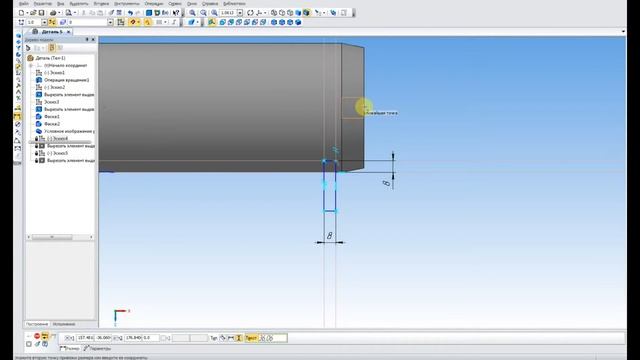The image size is (640, 360).
Task: Close the Деталь 5 document tab
Action: pyautogui.click(x=69, y=31)
